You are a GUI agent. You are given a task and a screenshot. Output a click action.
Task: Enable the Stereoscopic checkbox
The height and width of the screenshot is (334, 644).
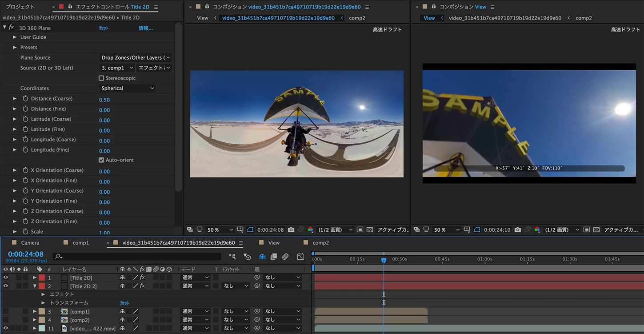pos(101,78)
